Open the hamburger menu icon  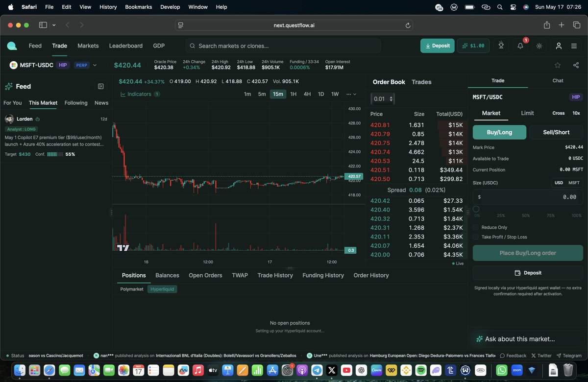574,46
